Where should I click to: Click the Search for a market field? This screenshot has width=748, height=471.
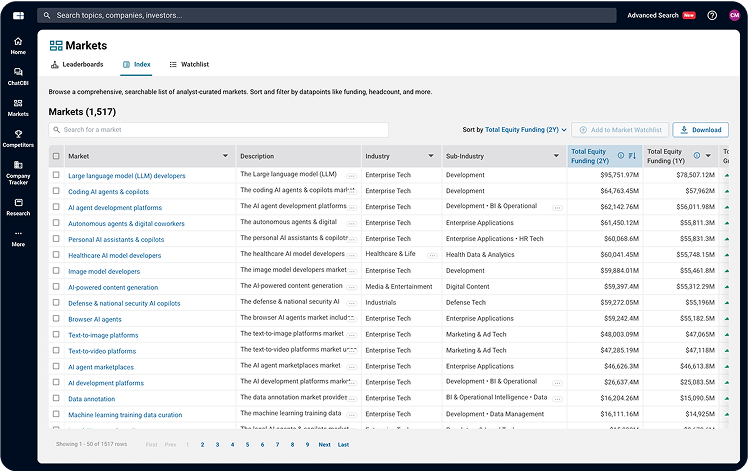[218, 130]
